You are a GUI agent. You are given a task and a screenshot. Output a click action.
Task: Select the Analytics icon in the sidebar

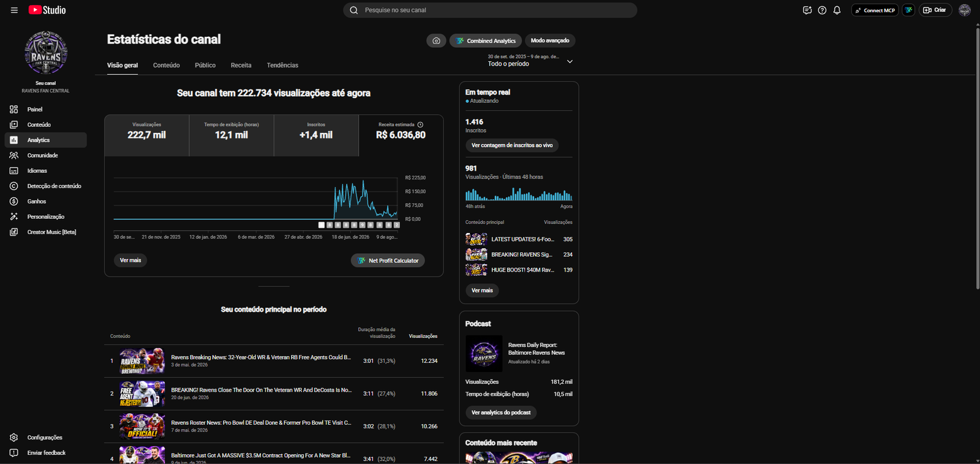point(14,140)
